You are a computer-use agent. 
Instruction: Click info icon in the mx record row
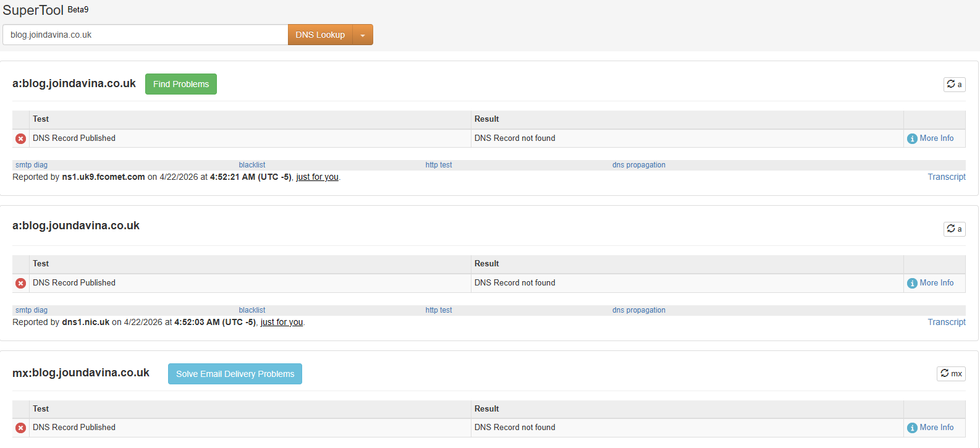coord(912,428)
